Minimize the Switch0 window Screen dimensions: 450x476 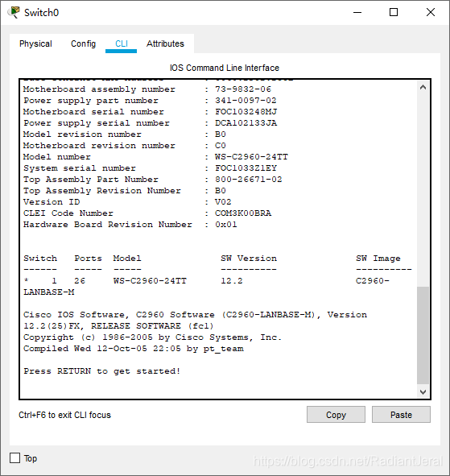(357, 12)
